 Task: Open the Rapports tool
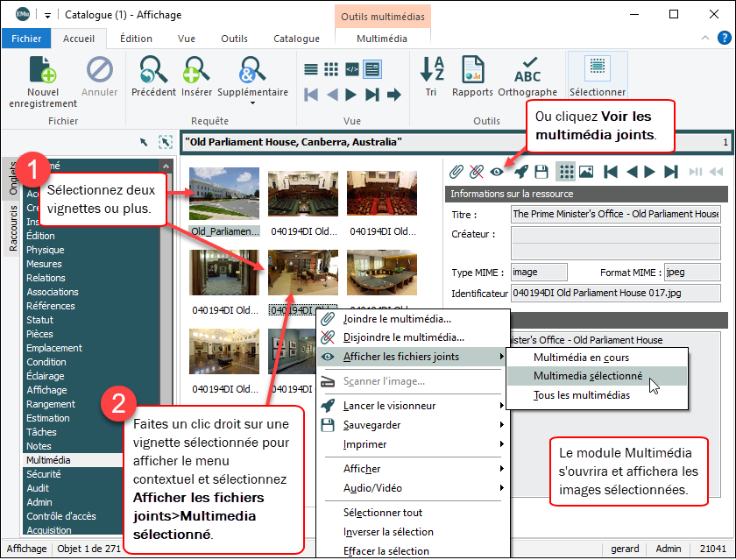coord(472,69)
